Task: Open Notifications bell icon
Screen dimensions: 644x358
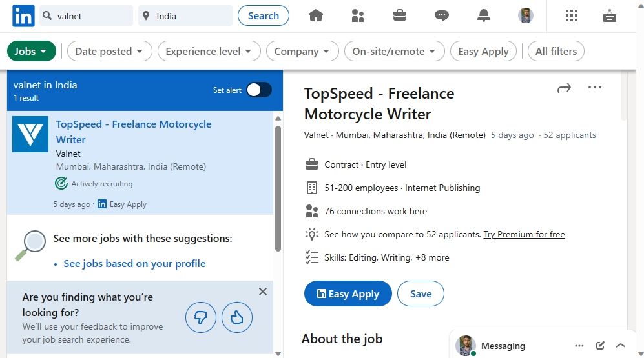Action: 484,16
